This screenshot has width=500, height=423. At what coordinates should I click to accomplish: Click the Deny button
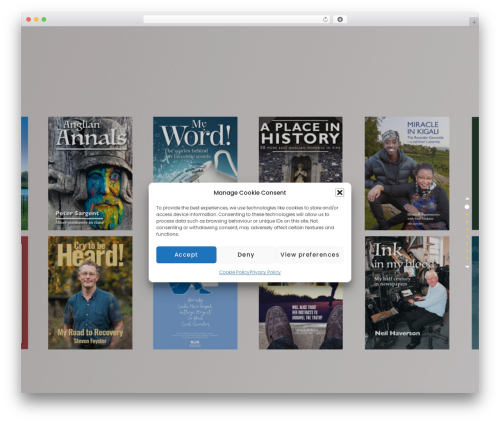click(246, 255)
